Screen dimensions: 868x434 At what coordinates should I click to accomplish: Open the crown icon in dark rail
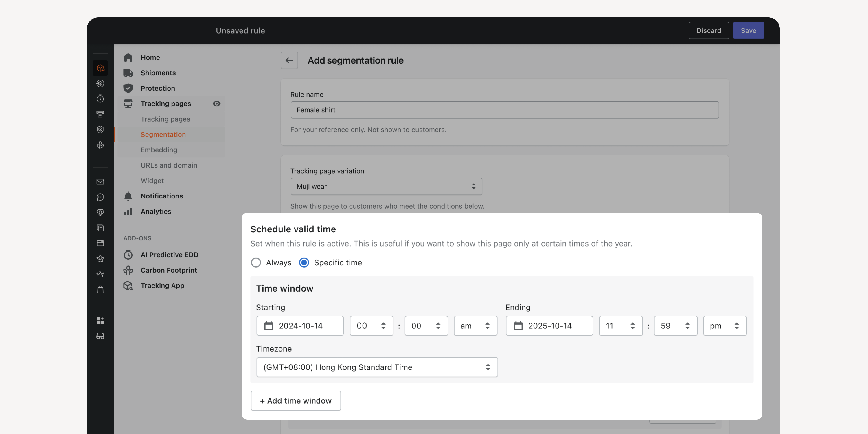coord(100,274)
